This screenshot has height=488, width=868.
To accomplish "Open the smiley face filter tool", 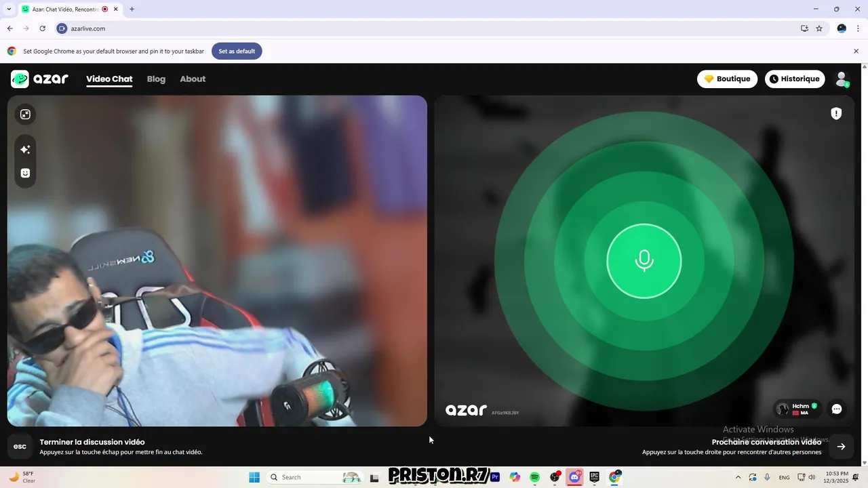I will [x=25, y=173].
